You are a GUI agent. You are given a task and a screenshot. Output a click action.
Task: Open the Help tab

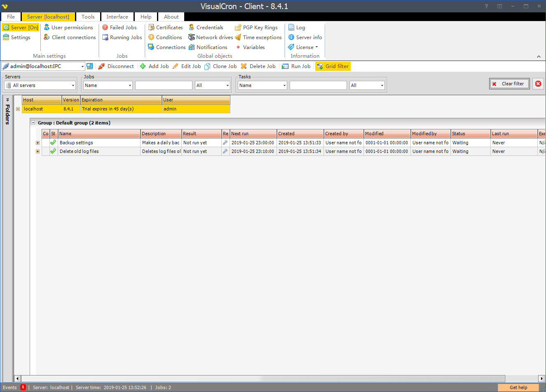pos(146,17)
